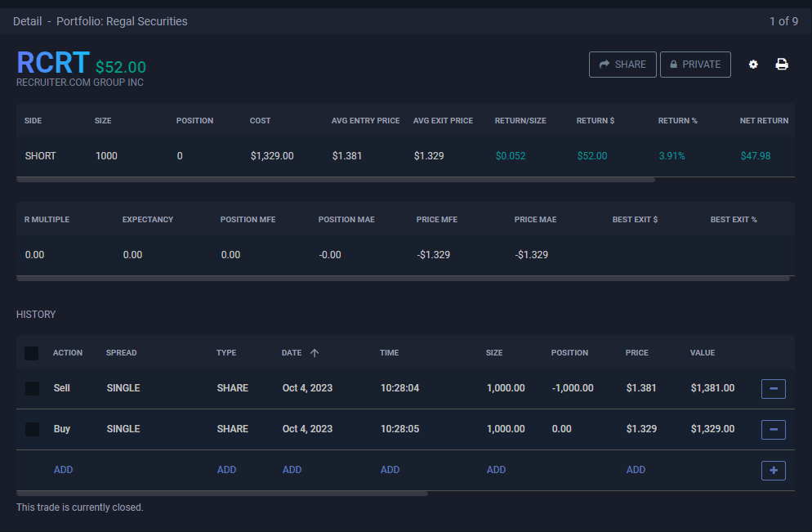Click the Date column sort arrow

coord(315,353)
